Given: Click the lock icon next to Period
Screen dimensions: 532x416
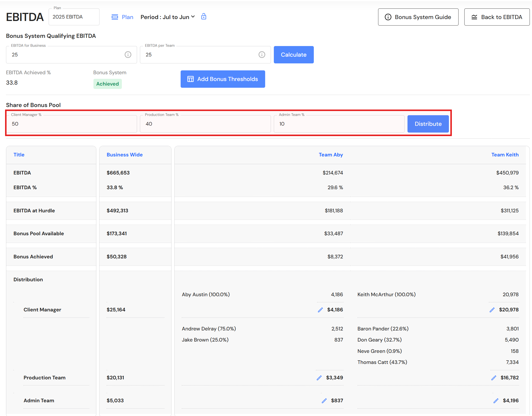Looking at the screenshot, I should (204, 17).
